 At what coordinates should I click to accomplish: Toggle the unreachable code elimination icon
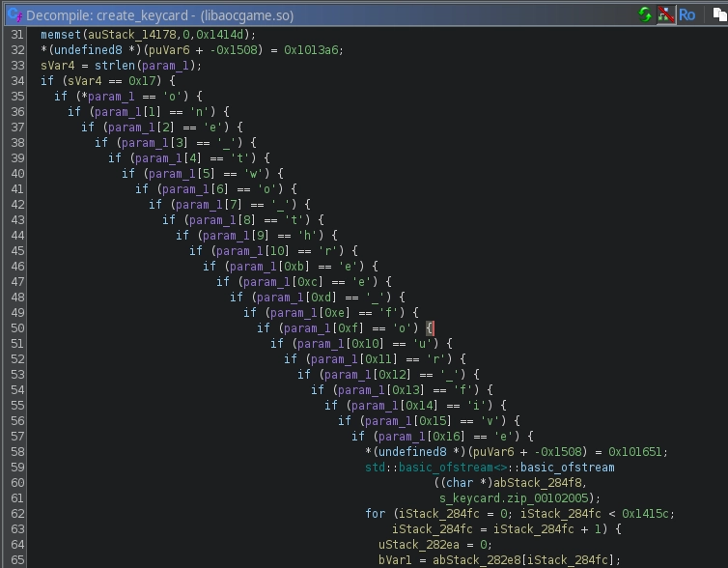click(x=665, y=14)
